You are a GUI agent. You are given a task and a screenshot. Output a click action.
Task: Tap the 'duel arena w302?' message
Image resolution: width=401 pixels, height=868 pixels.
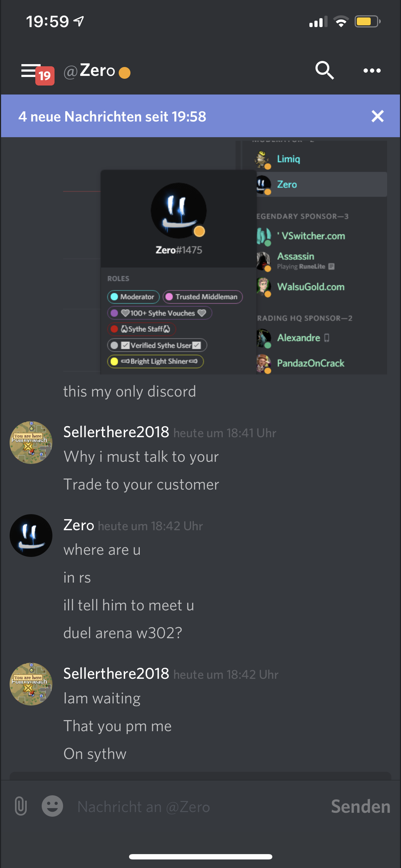pos(123,633)
